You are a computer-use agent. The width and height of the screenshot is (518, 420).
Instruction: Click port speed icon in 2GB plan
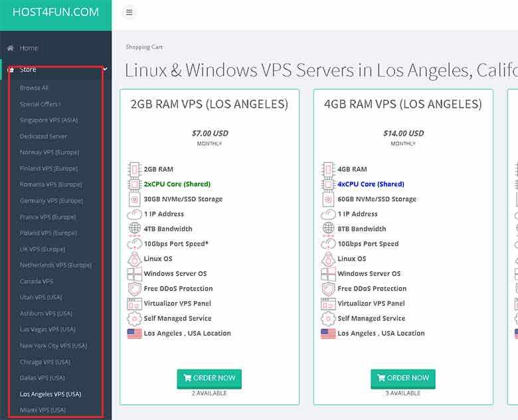[x=134, y=244]
